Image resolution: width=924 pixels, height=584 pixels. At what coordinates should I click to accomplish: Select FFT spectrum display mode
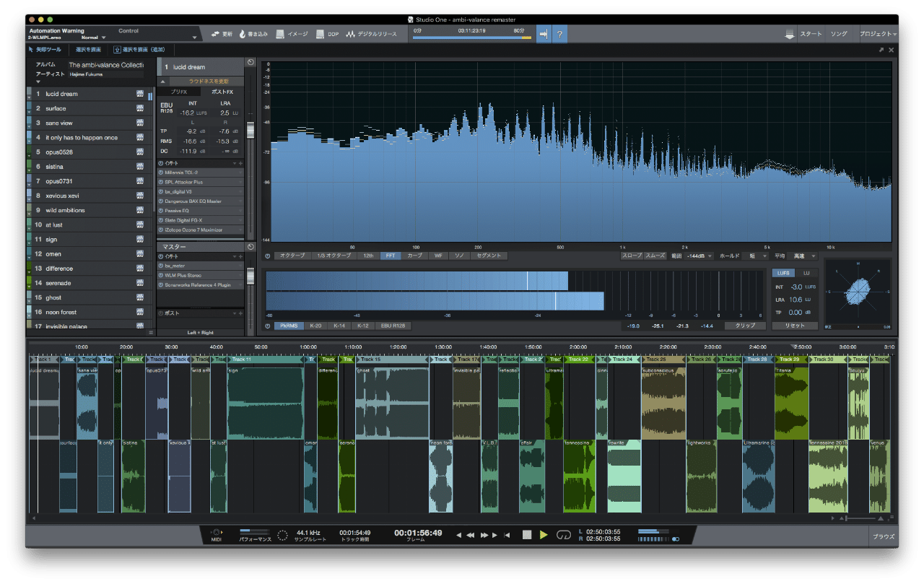pyautogui.click(x=390, y=256)
